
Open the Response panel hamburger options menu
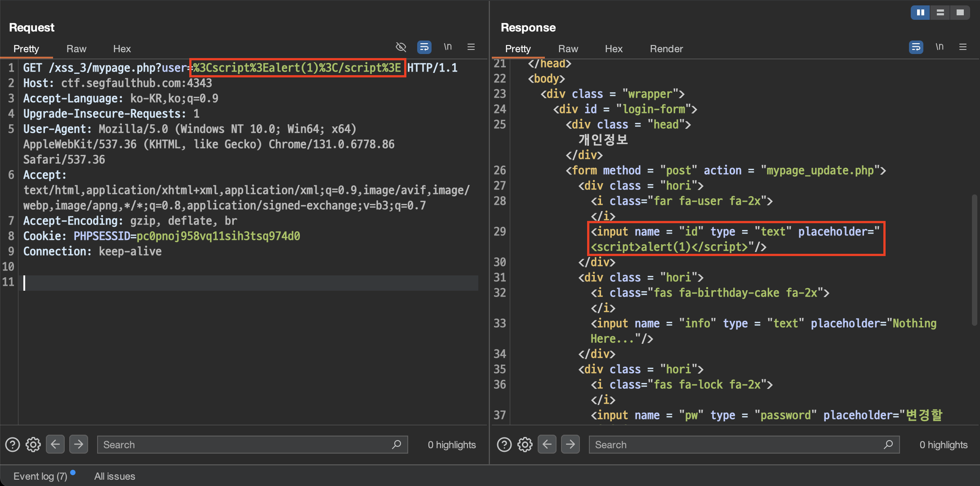(x=963, y=47)
